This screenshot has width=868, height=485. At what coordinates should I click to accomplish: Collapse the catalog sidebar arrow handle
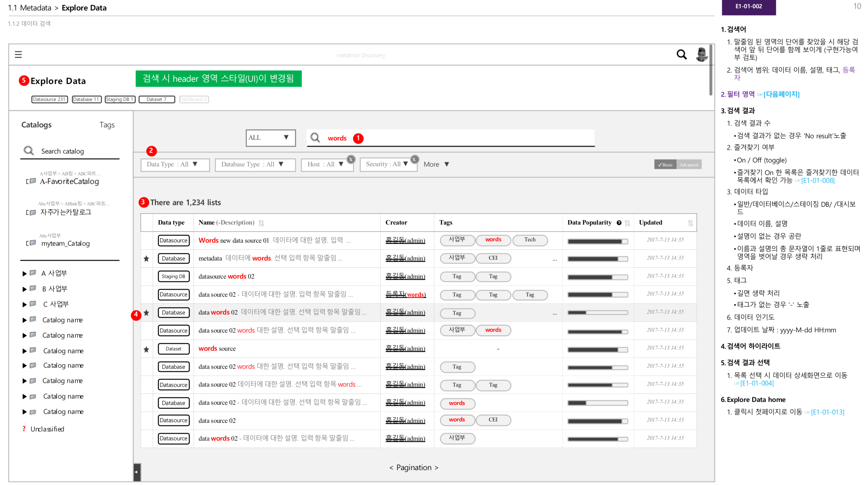137,472
